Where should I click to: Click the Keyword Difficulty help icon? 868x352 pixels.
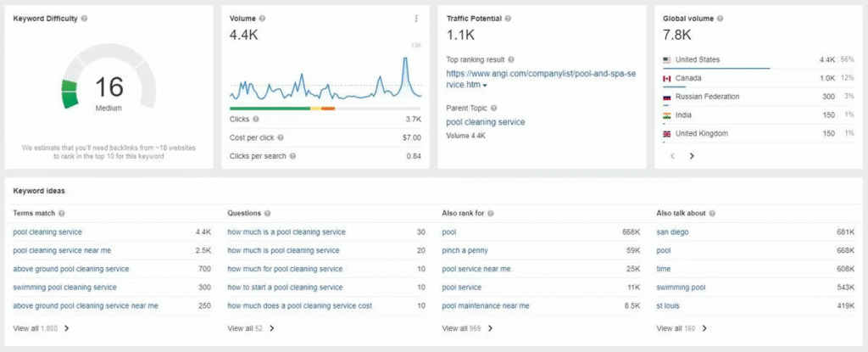click(84, 18)
